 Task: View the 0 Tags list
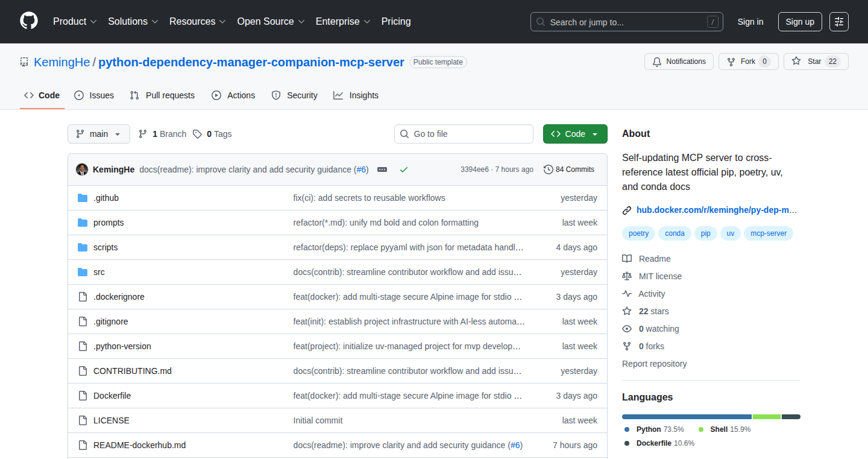click(x=212, y=134)
